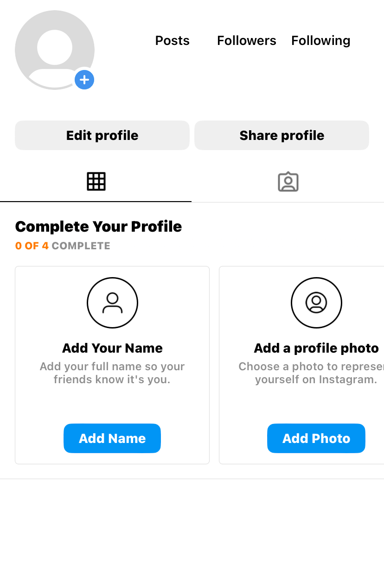
Task: Tap the 'Add your full name' description text
Action: click(112, 373)
